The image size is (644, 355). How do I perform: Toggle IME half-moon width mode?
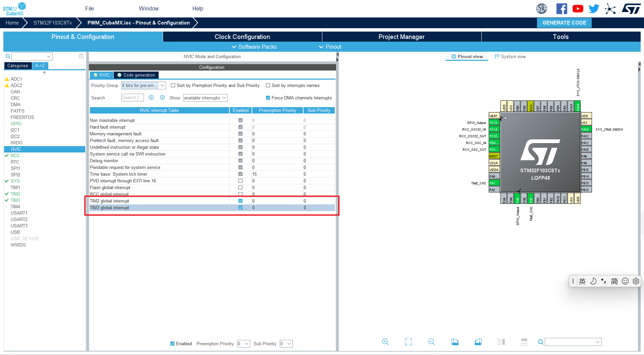(x=593, y=281)
